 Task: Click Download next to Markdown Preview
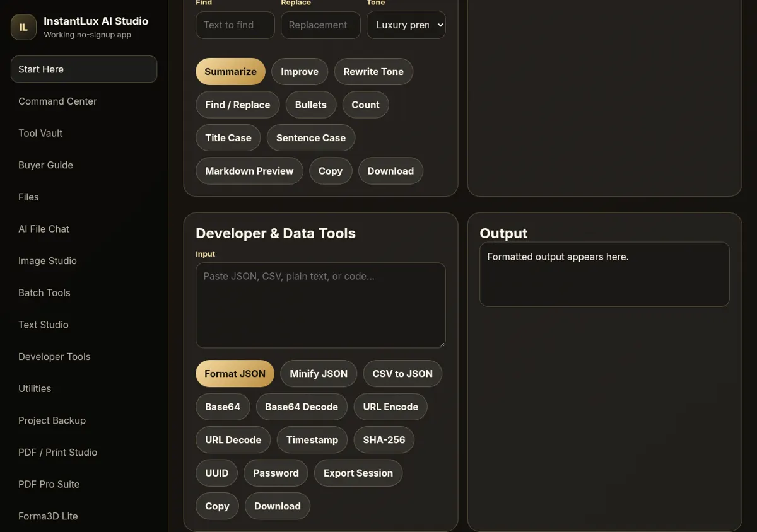[x=390, y=171]
